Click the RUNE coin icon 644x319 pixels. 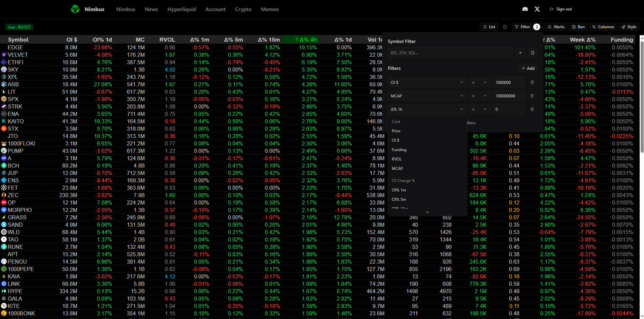tap(4, 247)
